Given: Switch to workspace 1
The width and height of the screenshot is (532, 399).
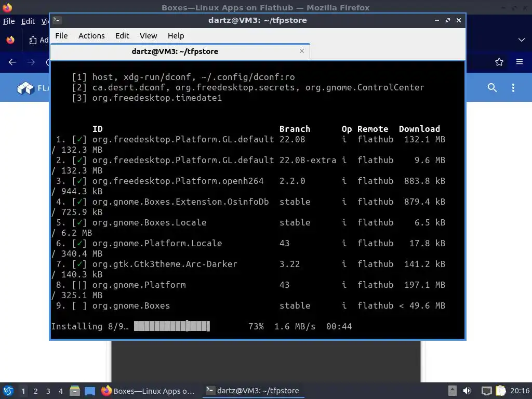Looking at the screenshot, I should click(23, 391).
